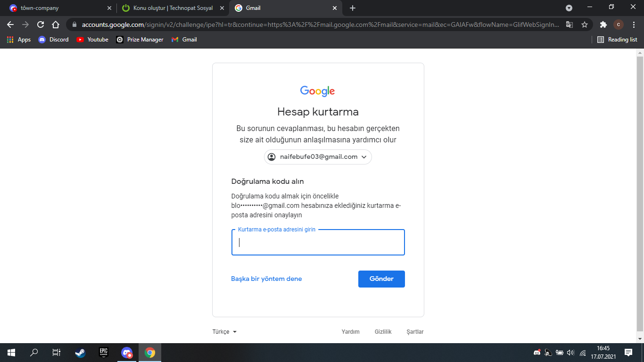Open the Prize Manager bookmark
The height and width of the screenshot is (362, 644).
(140, 40)
